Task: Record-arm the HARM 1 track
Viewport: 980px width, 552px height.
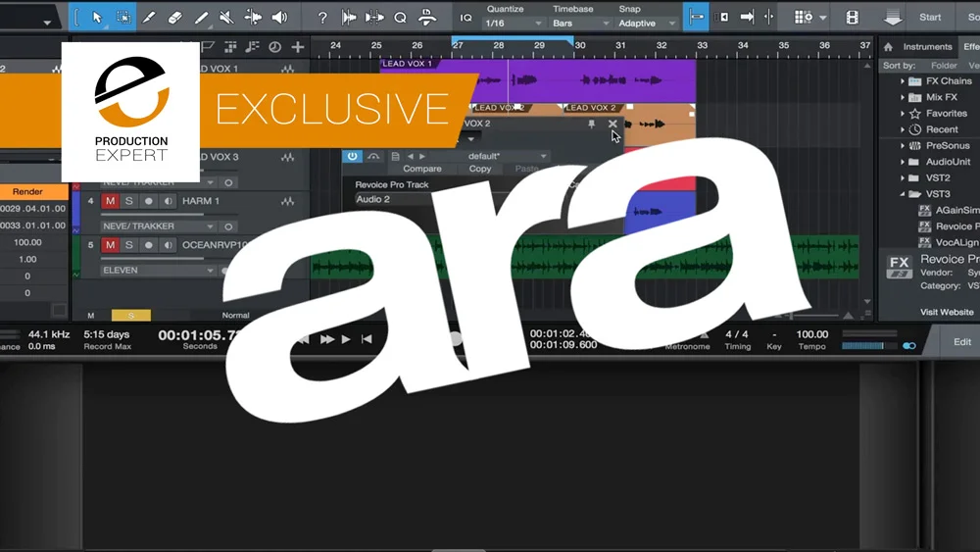Action: [x=148, y=201]
